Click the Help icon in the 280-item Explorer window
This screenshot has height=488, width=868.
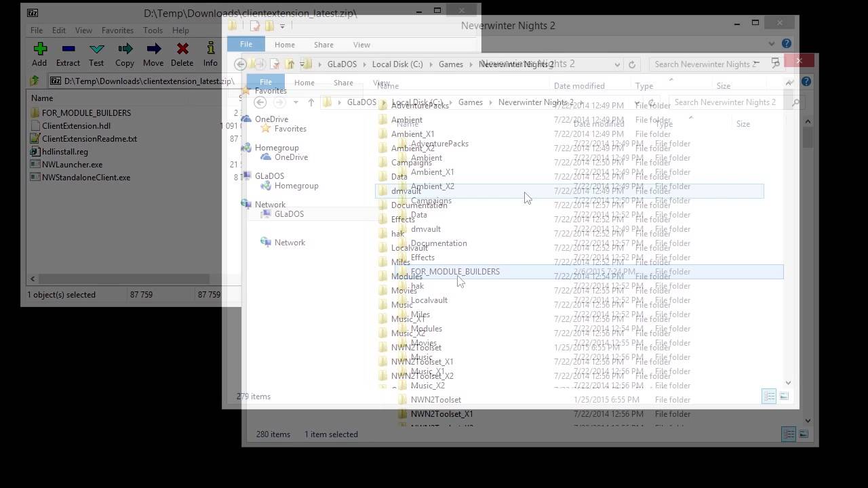[x=806, y=81]
